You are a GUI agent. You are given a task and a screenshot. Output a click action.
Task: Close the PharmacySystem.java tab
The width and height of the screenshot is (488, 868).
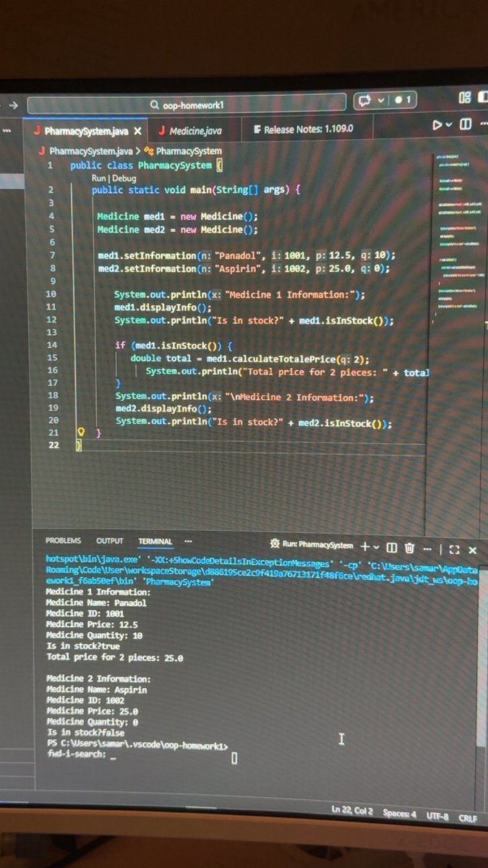point(137,132)
